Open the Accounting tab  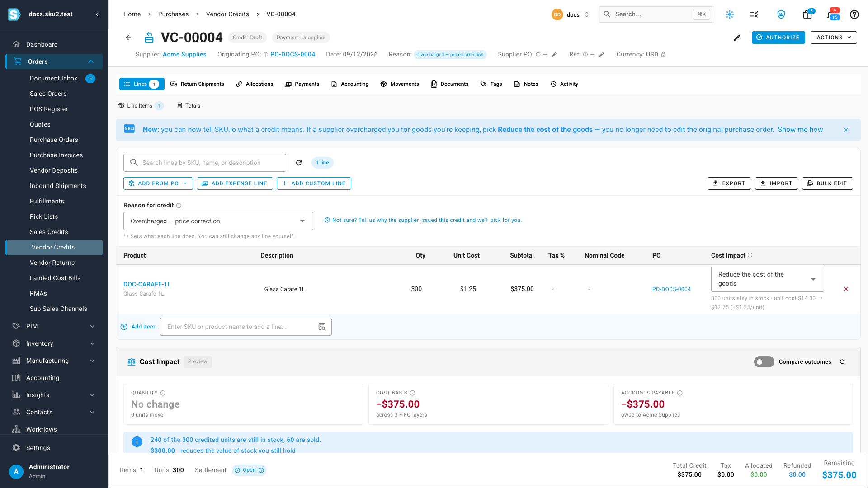point(350,84)
